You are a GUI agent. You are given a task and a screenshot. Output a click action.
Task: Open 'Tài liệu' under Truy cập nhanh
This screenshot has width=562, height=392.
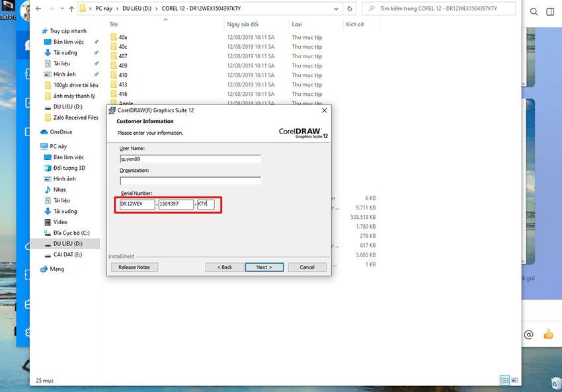(61, 63)
